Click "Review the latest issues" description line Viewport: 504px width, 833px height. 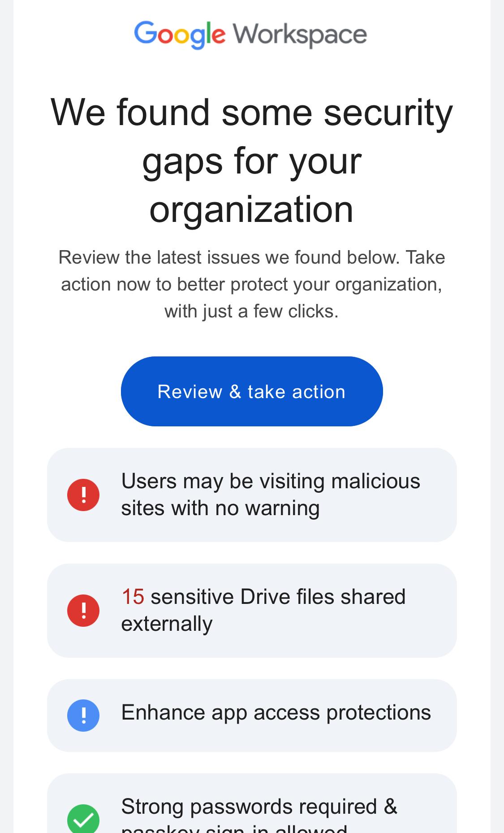(x=252, y=257)
